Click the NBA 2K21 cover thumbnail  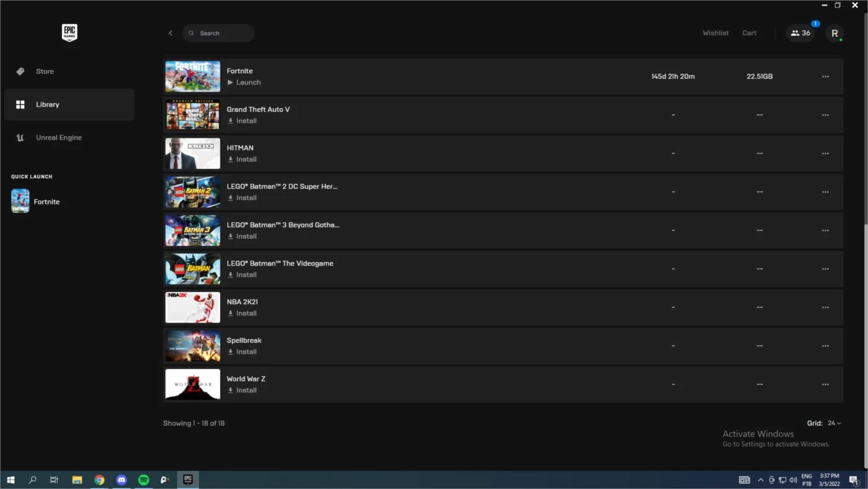(193, 307)
